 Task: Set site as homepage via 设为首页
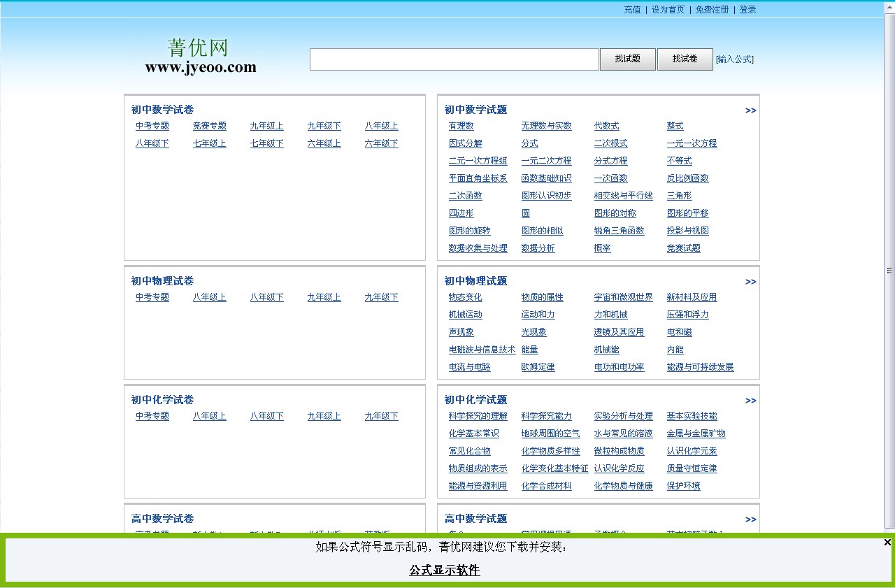(x=668, y=10)
